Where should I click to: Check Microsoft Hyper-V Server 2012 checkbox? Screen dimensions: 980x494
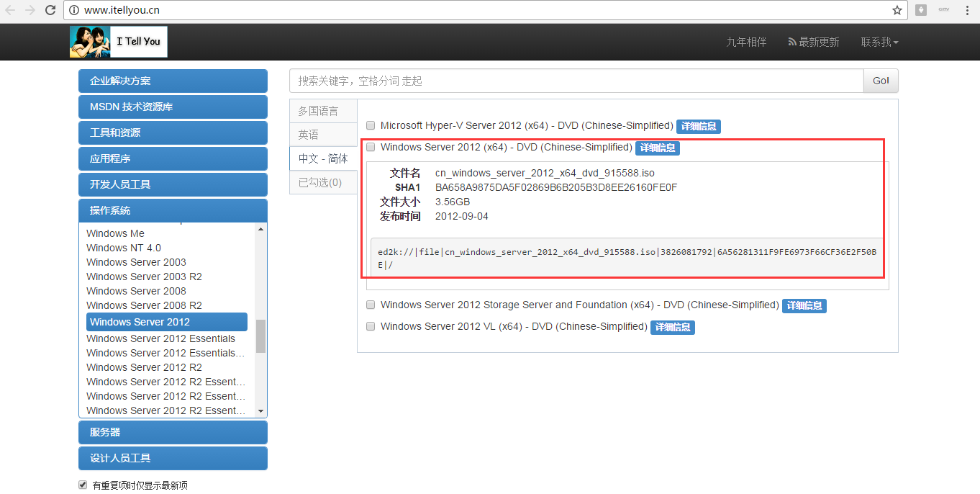click(371, 125)
